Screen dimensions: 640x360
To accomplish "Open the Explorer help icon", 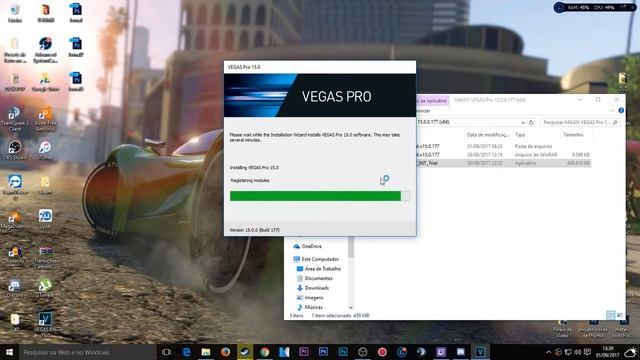I will [x=621, y=111].
